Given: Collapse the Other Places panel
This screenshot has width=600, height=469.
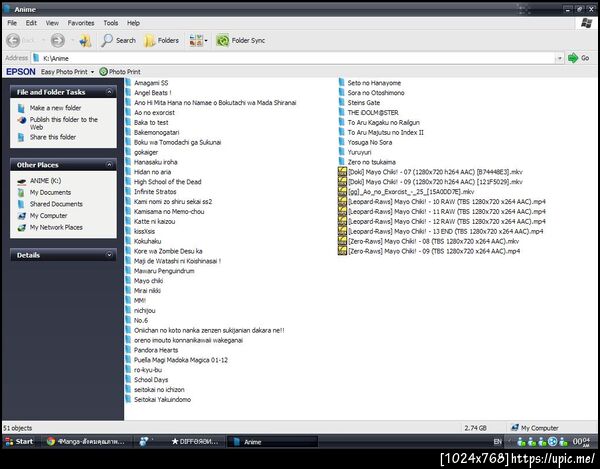Looking at the screenshot, I should tap(109, 164).
